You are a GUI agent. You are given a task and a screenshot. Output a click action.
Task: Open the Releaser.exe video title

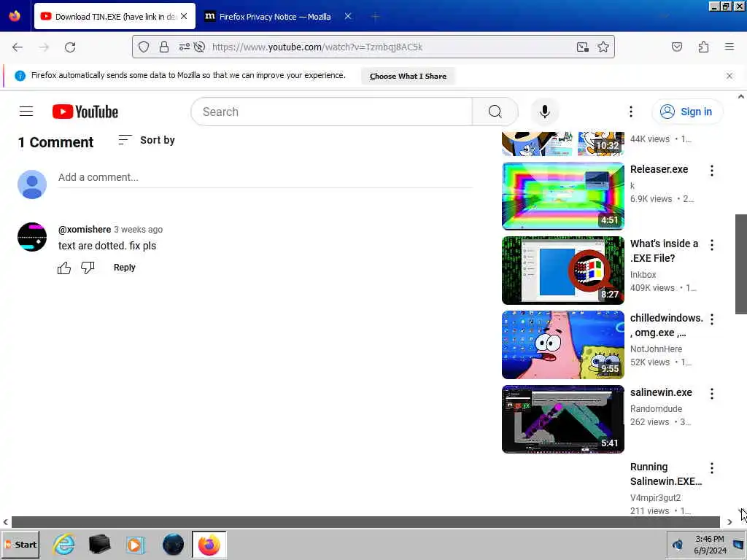pos(659,169)
